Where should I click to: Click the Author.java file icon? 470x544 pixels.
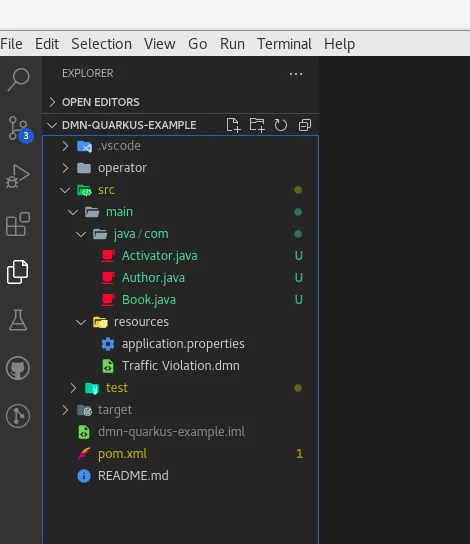(x=108, y=278)
